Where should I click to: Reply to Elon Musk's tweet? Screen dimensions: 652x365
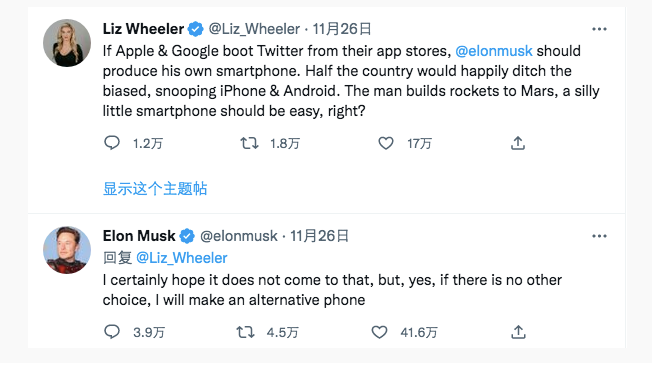(x=112, y=332)
